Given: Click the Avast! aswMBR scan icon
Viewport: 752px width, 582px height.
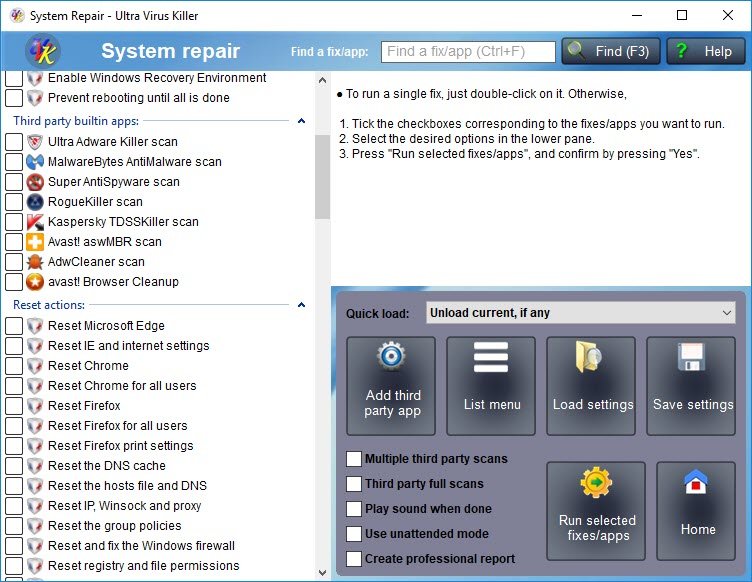Looking at the screenshot, I should pyautogui.click(x=35, y=242).
